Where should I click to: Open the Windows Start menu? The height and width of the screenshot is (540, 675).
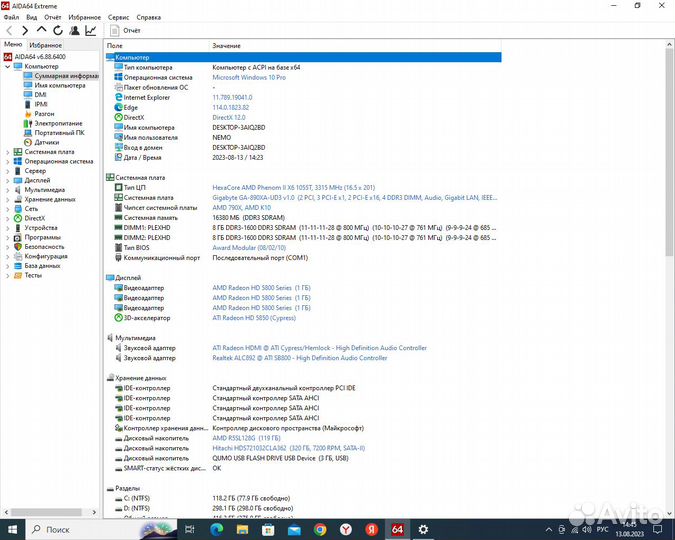pyautogui.click(x=12, y=530)
